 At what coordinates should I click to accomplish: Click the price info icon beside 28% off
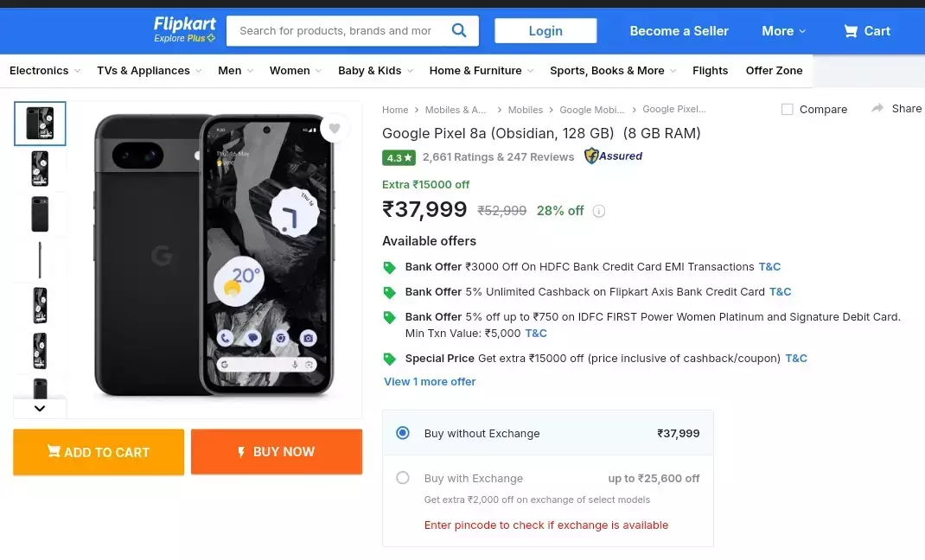[599, 211]
